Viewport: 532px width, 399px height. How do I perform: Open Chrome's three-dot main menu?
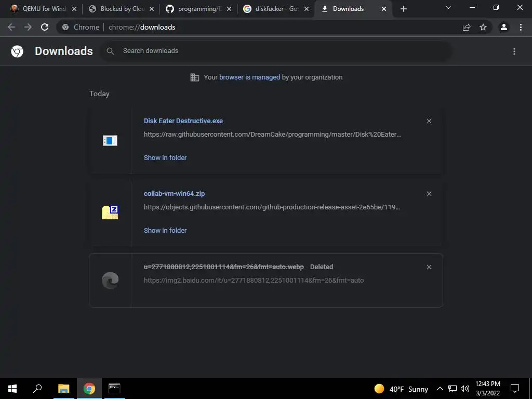pos(521,27)
